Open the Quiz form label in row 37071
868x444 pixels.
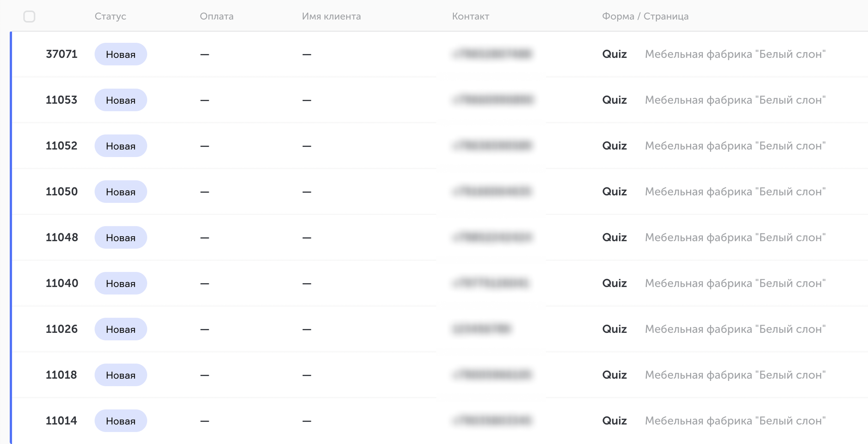pos(615,54)
